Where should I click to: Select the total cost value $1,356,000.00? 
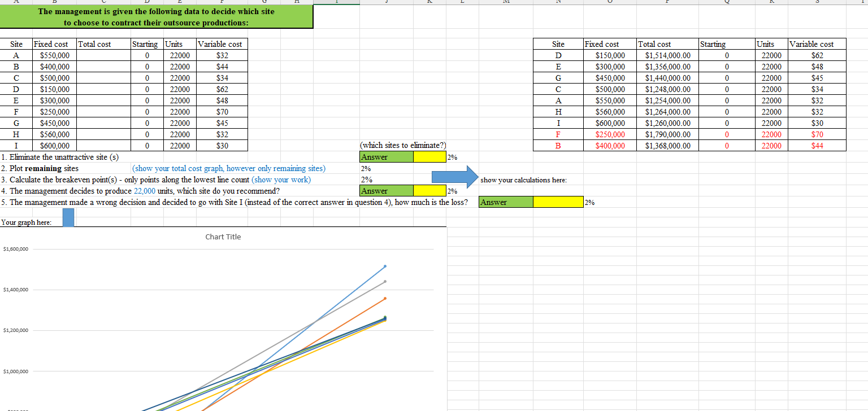click(667, 67)
